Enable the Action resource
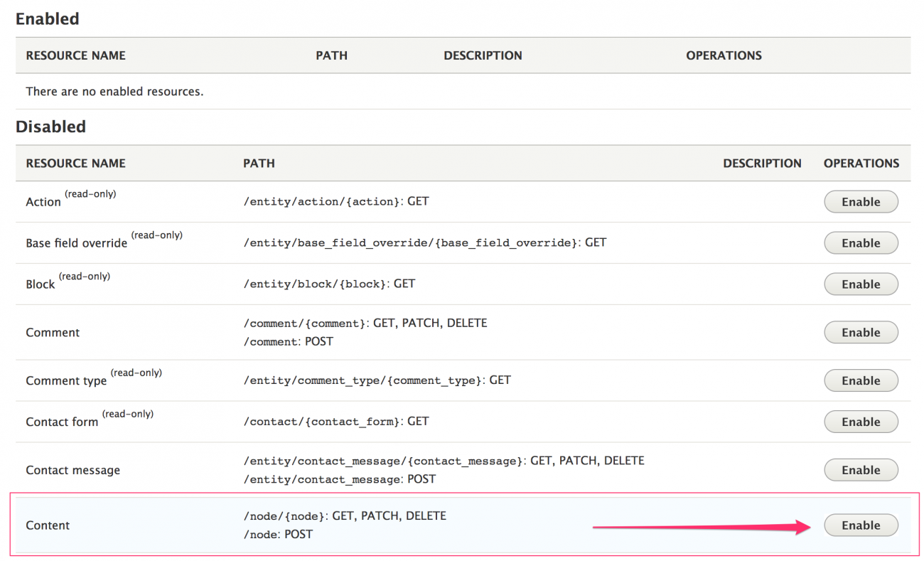The width and height of the screenshot is (924, 561). point(861,202)
